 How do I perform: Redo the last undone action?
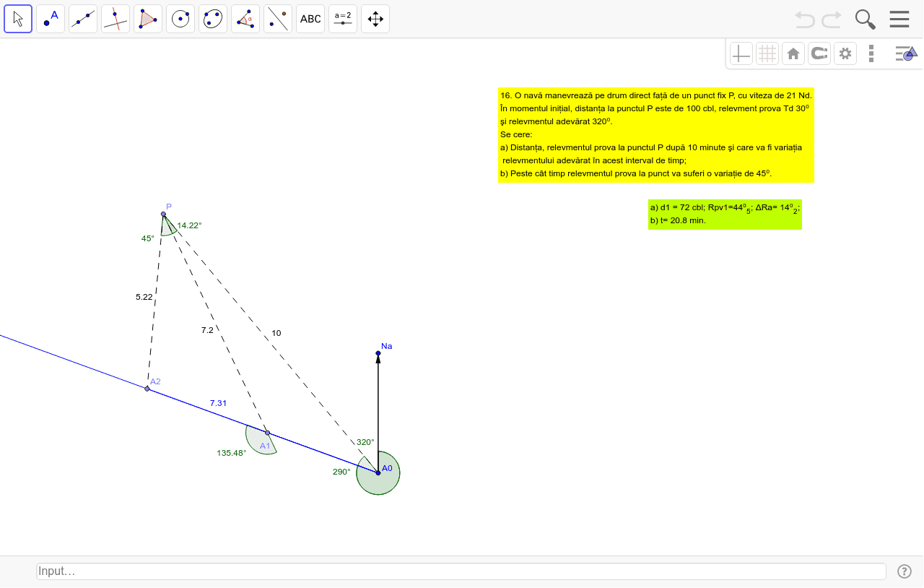pos(832,19)
